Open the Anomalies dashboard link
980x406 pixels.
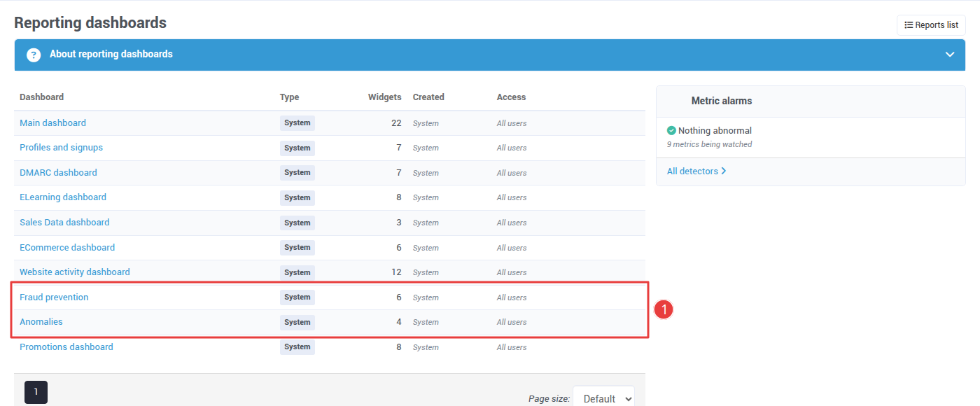41,322
